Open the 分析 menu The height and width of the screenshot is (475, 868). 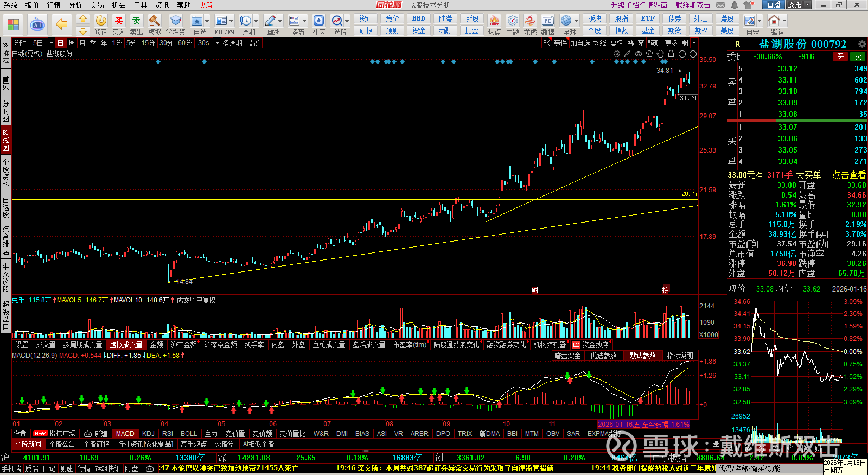75,5
